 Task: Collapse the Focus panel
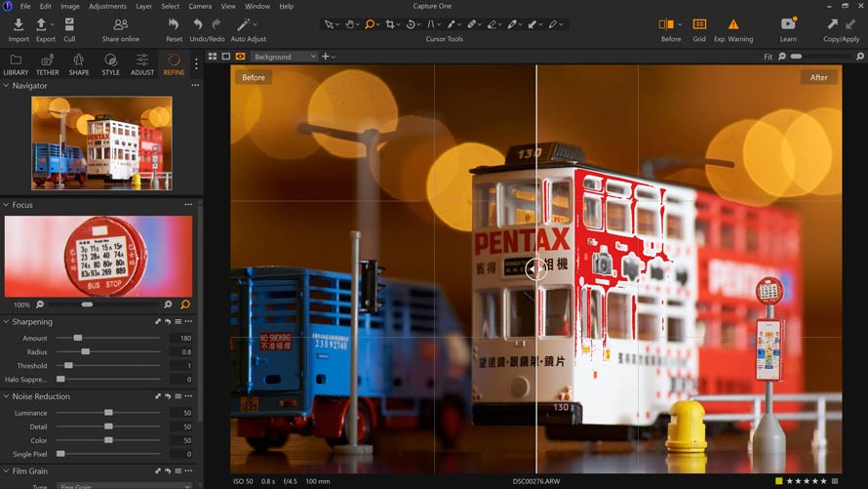[x=6, y=204]
